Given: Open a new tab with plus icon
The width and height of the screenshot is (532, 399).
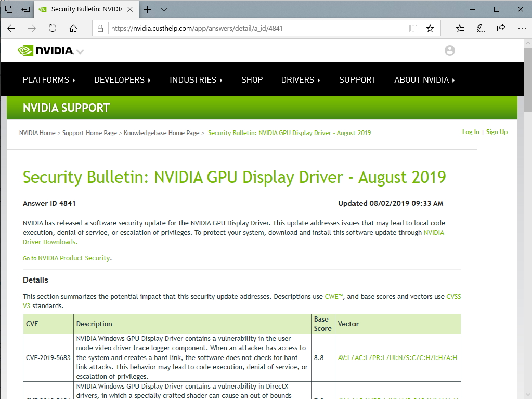Looking at the screenshot, I should tap(147, 9).
